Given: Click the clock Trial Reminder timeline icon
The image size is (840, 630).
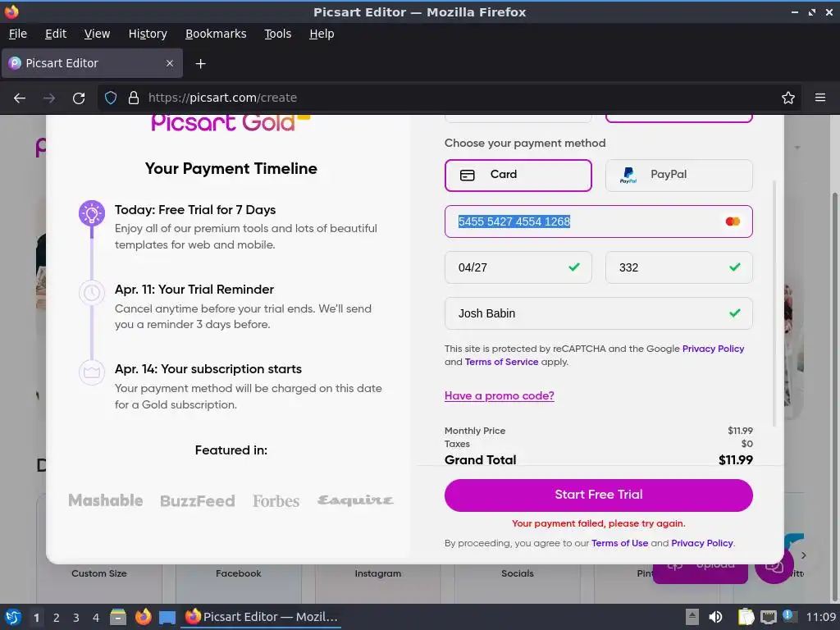Looking at the screenshot, I should tap(92, 293).
